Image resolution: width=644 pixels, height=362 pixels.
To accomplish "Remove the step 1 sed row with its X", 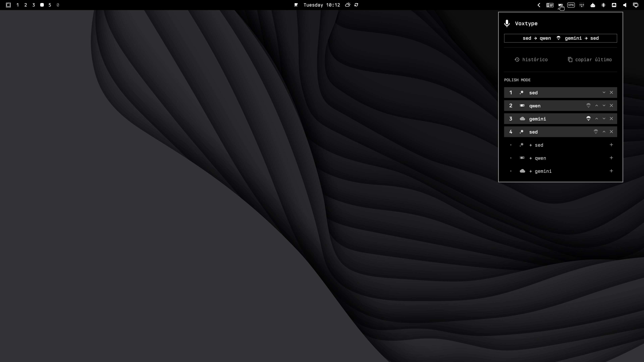I will (611, 93).
